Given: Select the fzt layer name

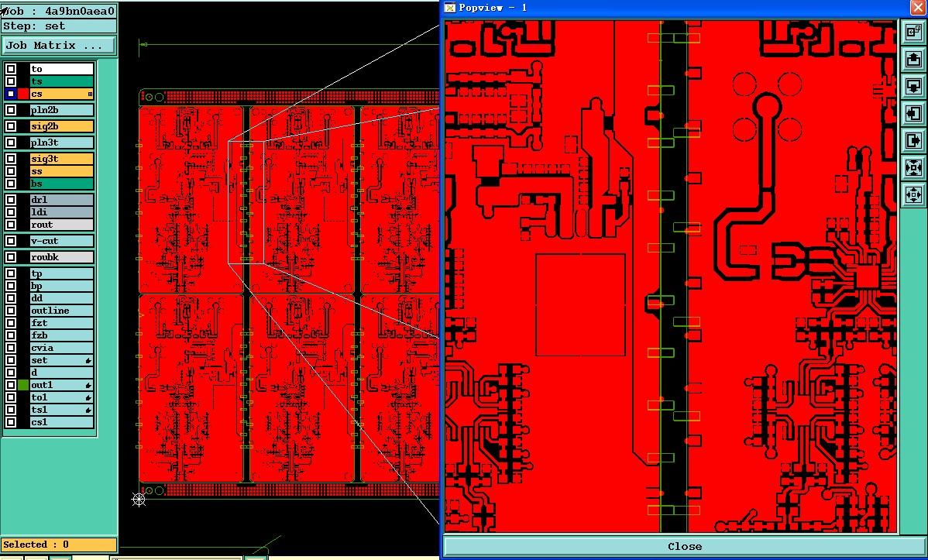Looking at the screenshot, I should point(61,323).
